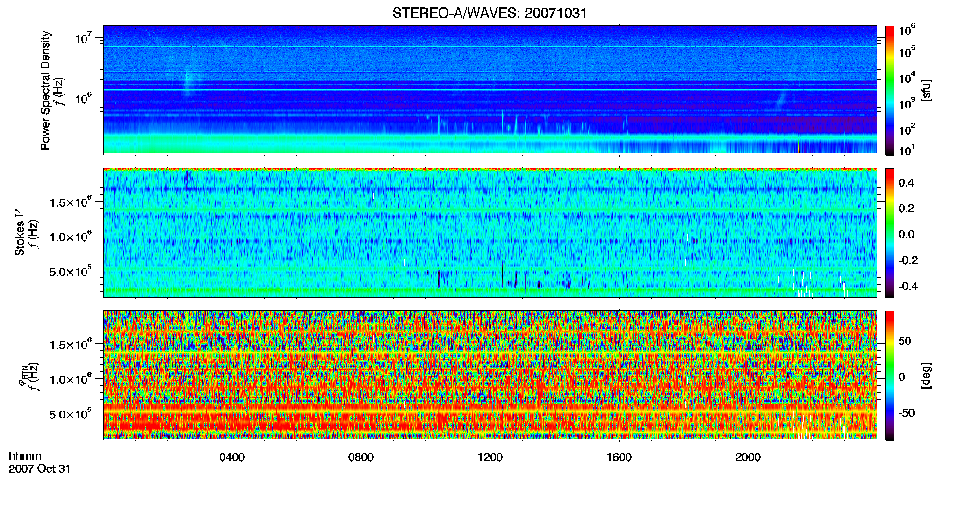The width and height of the screenshot is (980, 505).
Task: Click the top panel spectral density colorbar
Action: tap(890, 90)
